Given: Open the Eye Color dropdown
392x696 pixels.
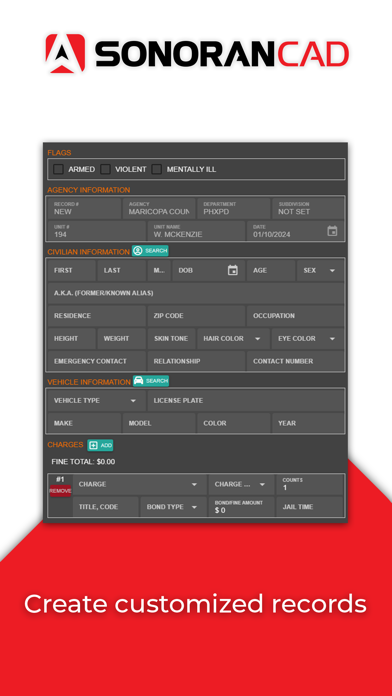Looking at the screenshot, I should [x=308, y=339].
